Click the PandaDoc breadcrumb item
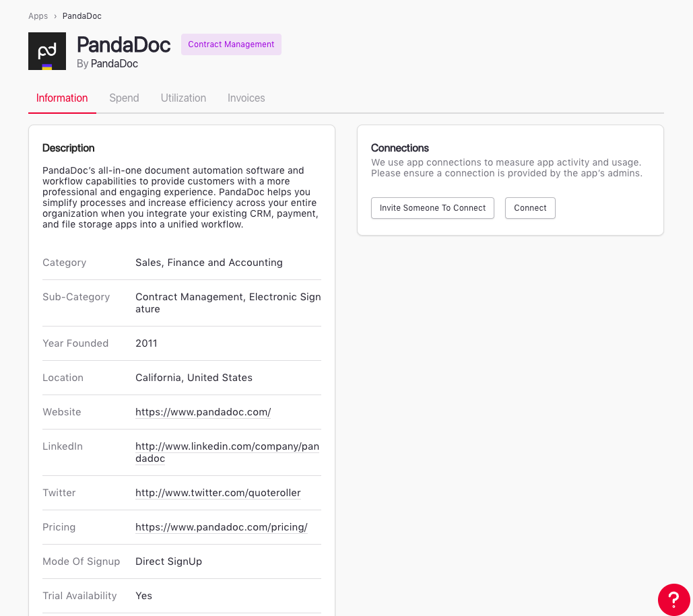 (x=81, y=16)
